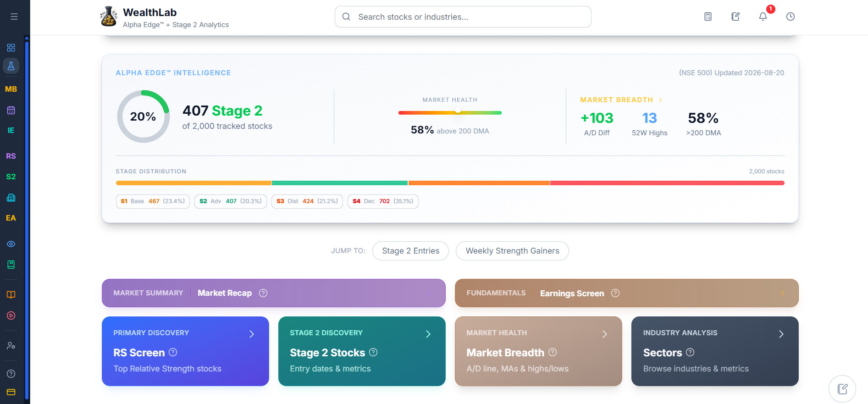The image size is (868, 404).
Task: Jump to Stage 2 Entries
Action: point(410,251)
